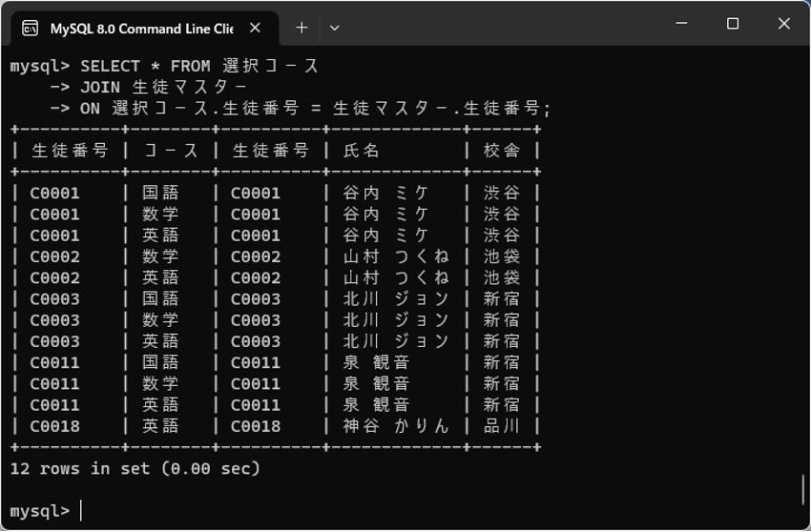Click "北川 ジョン" in the C0003 国語 row
The image size is (811, 532).
coord(396,298)
